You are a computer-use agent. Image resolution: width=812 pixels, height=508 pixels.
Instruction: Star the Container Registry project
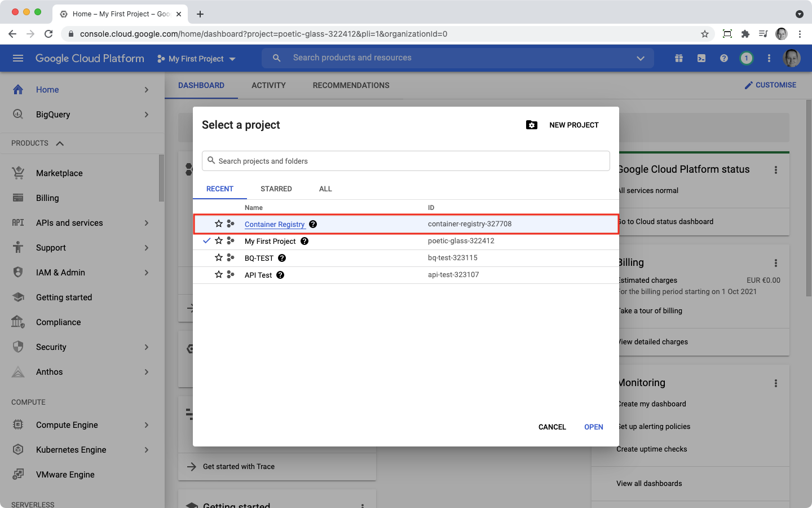(x=219, y=224)
